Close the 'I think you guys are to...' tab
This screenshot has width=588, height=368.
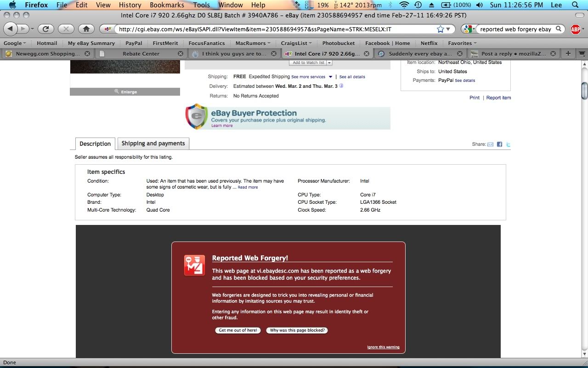click(x=274, y=54)
